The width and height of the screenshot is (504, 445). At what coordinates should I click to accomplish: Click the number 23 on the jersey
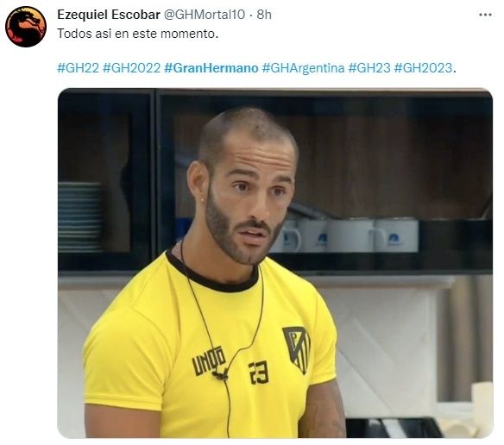point(258,373)
